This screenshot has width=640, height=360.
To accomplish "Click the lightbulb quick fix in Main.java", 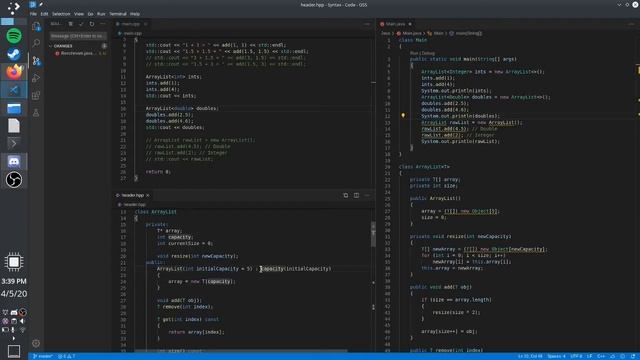I will click(x=403, y=116).
